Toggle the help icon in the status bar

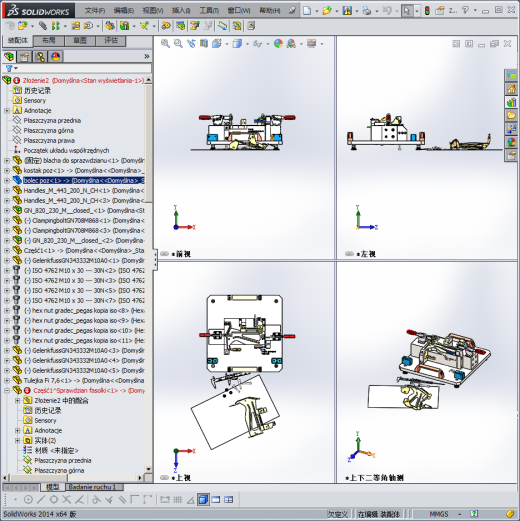point(474,514)
